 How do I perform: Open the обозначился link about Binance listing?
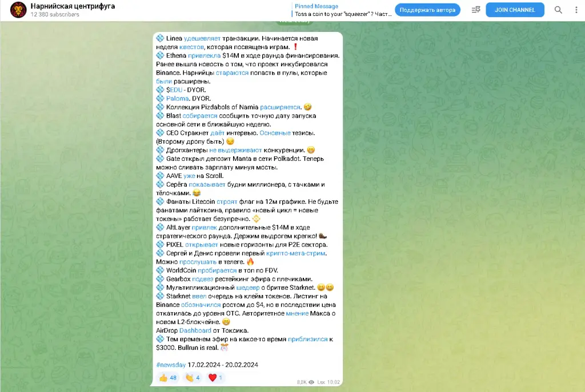(x=201, y=305)
